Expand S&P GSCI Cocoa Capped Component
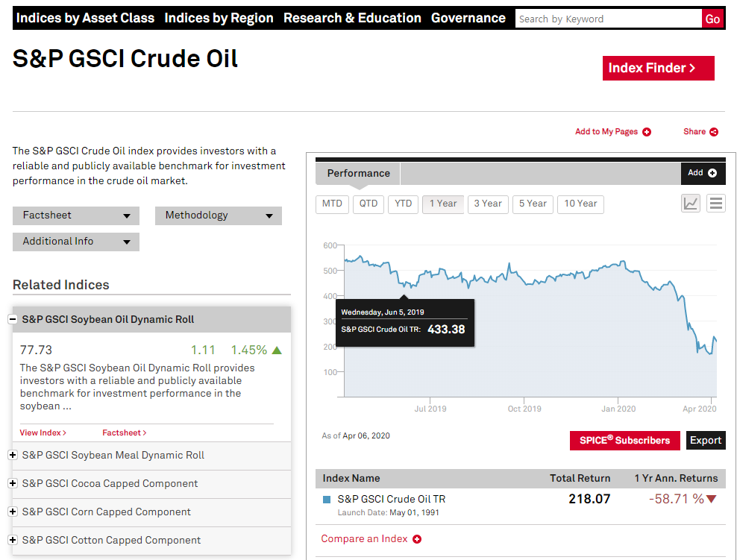The image size is (737, 560). 13,483
